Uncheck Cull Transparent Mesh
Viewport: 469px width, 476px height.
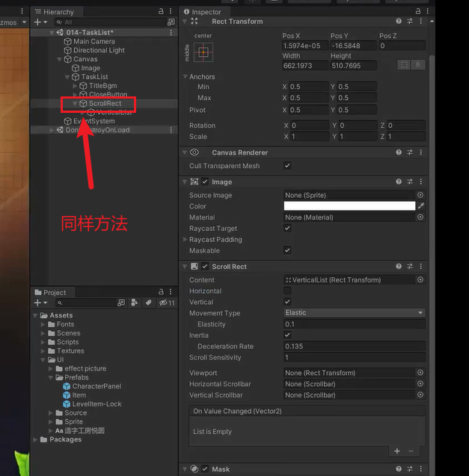pyautogui.click(x=288, y=166)
